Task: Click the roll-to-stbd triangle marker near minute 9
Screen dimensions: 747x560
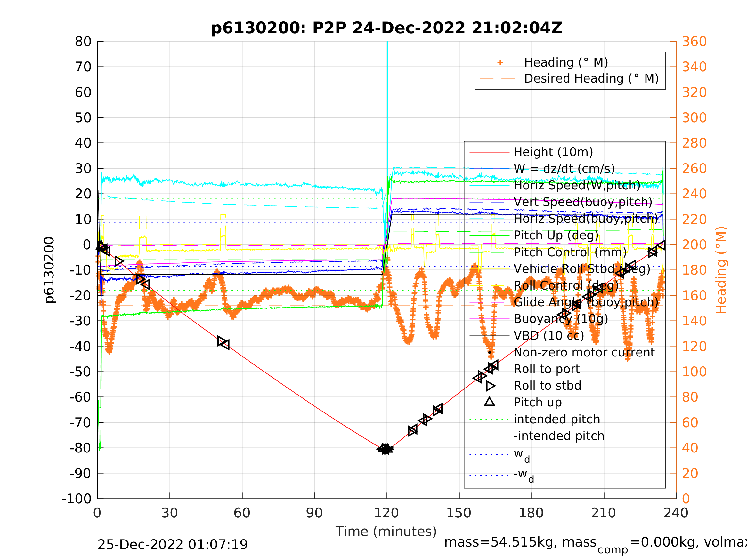Action: click(x=119, y=261)
